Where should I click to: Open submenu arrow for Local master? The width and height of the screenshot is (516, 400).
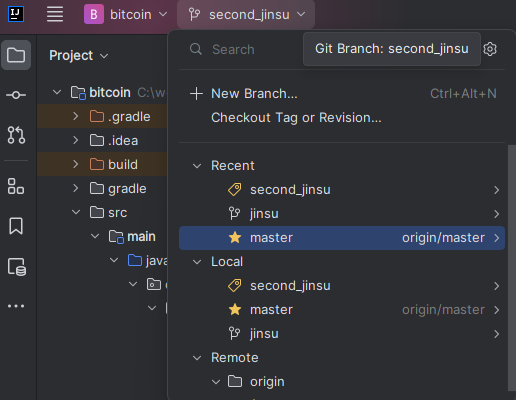click(x=496, y=310)
